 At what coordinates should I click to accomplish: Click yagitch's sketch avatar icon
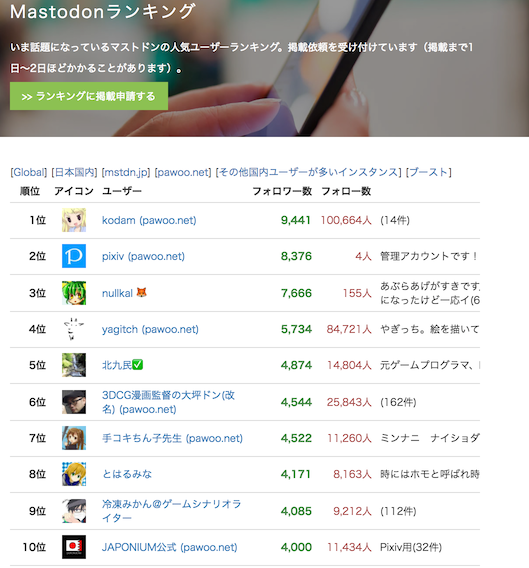click(x=74, y=329)
